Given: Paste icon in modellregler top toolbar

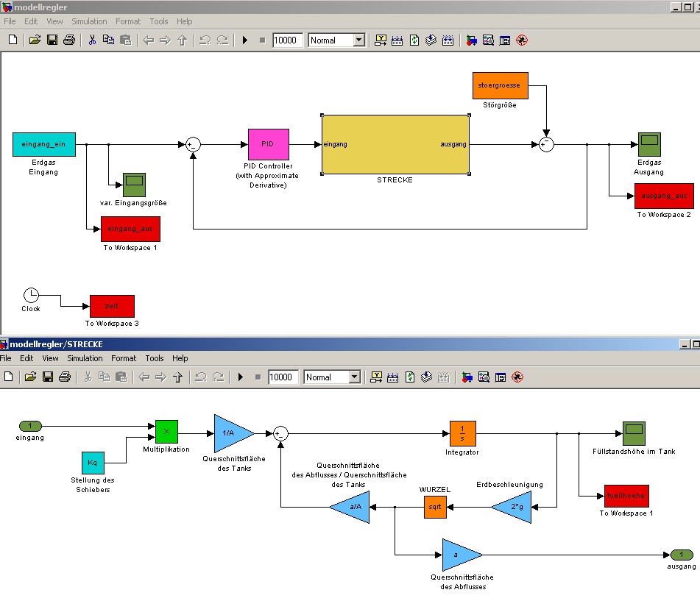Looking at the screenshot, I should [125, 40].
